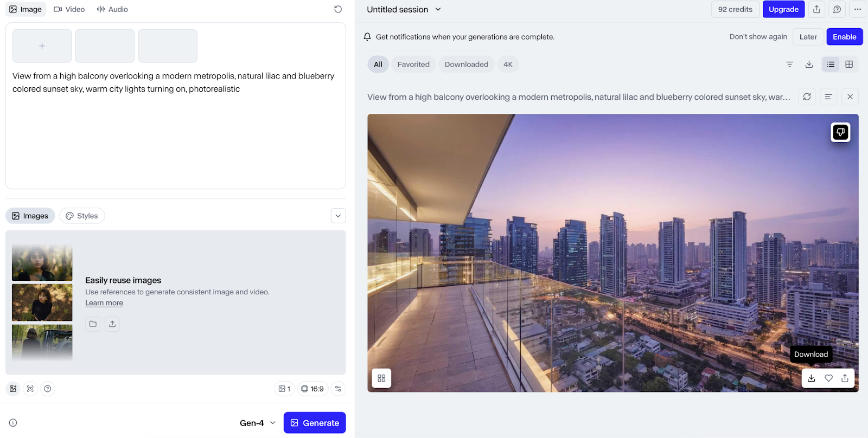Switch to list view layout
This screenshot has width=868, height=438.
(831, 65)
